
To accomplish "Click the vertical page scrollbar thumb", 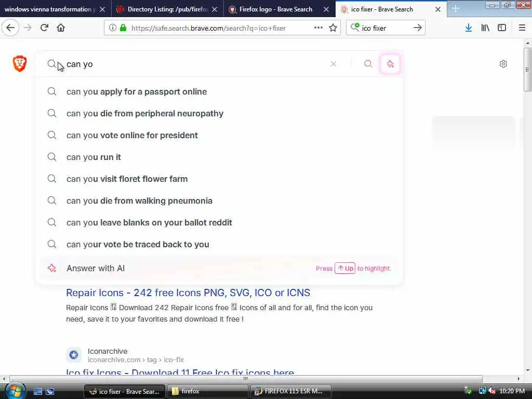I will tap(527, 70).
